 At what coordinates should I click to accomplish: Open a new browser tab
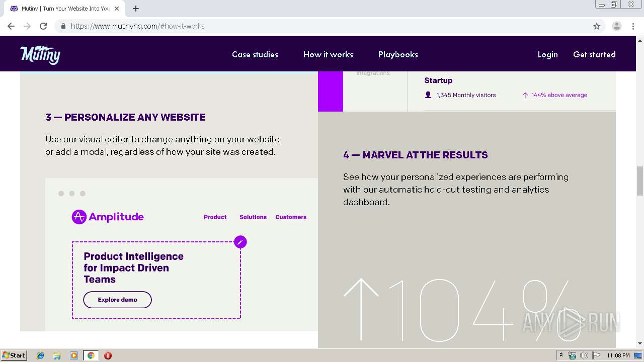click(136, 9)
